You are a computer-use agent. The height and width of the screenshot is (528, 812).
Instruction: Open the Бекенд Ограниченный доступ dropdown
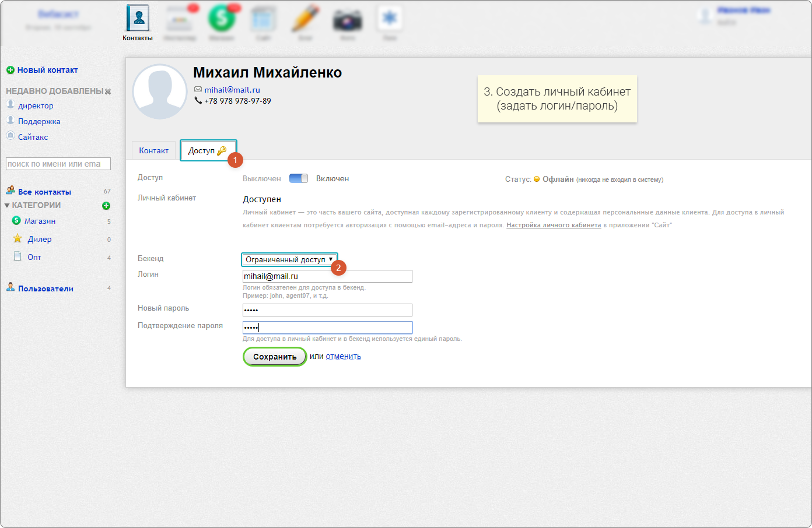tap(289, 259)
